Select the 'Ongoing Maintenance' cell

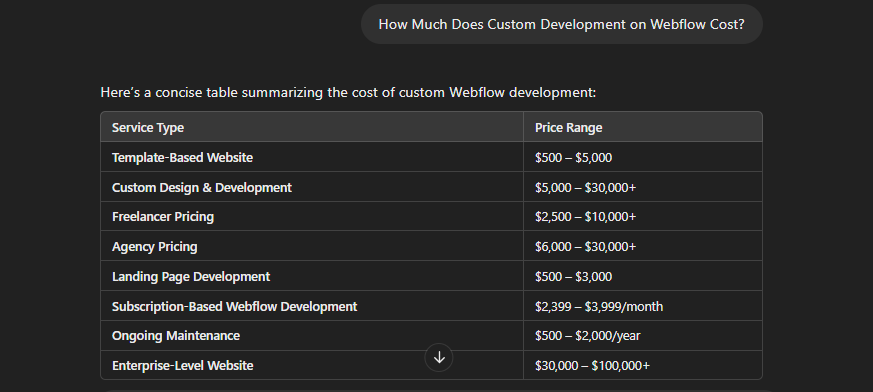[x=312, y=336]
